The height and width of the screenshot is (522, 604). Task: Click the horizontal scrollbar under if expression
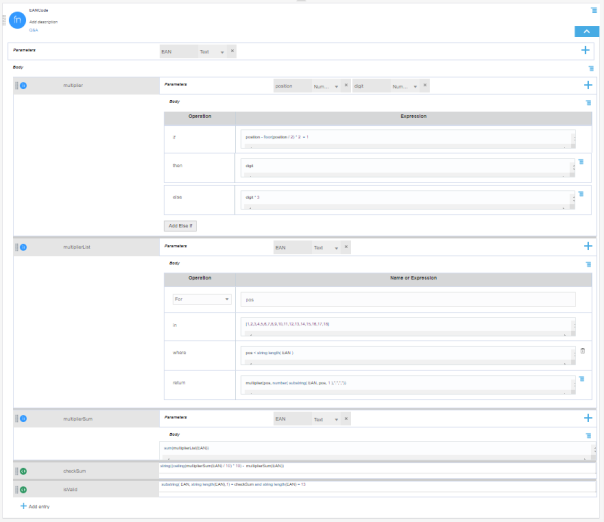407,147
